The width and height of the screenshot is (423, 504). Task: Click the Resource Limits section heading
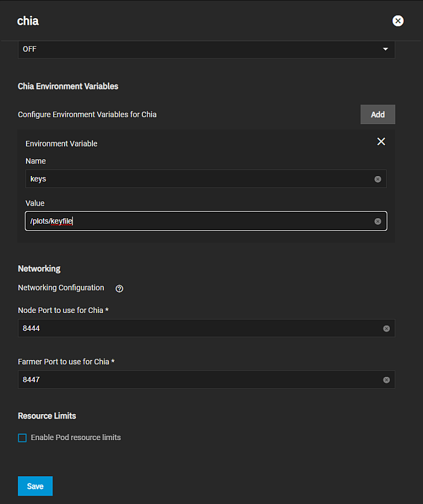47,416
